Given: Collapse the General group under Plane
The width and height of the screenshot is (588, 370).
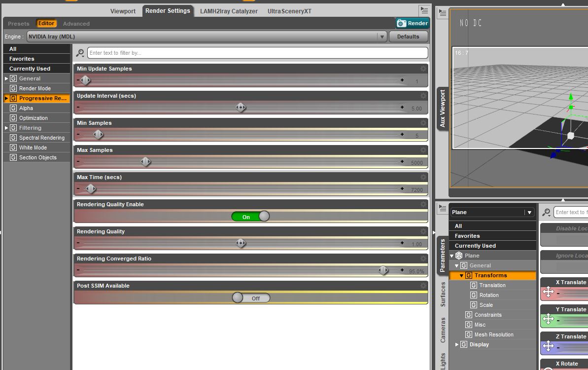Looking at the screenshot, I should [x=457, y=266].
